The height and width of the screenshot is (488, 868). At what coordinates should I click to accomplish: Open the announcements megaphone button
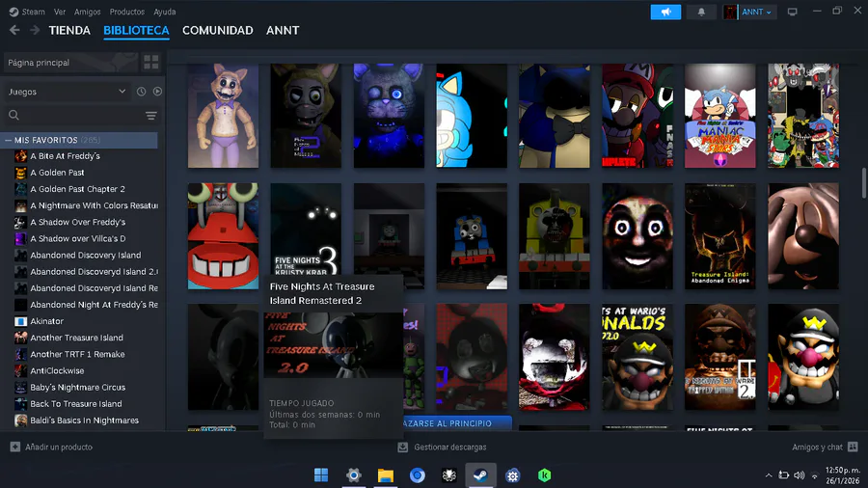665,12
